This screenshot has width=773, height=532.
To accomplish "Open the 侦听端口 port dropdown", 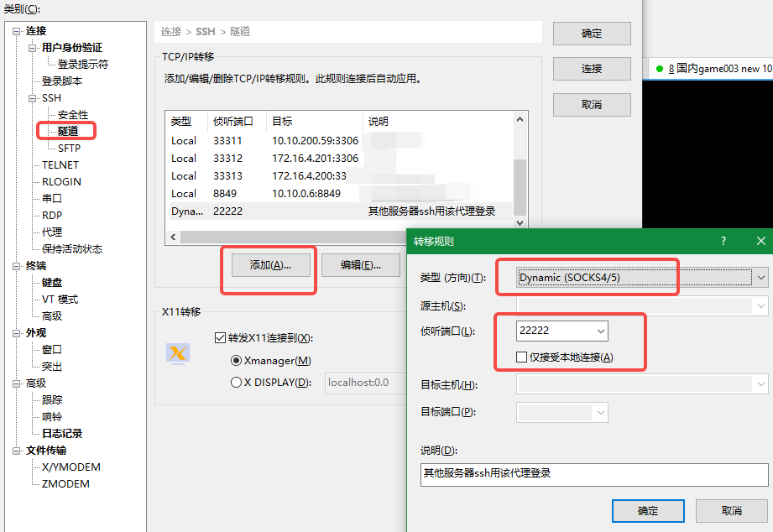I will 599,331.
